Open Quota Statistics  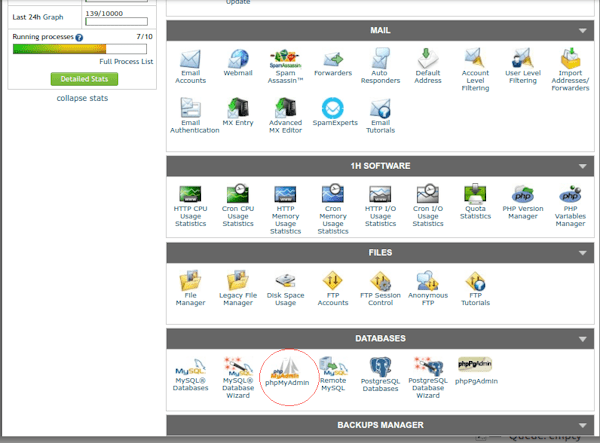click(475, 202)
